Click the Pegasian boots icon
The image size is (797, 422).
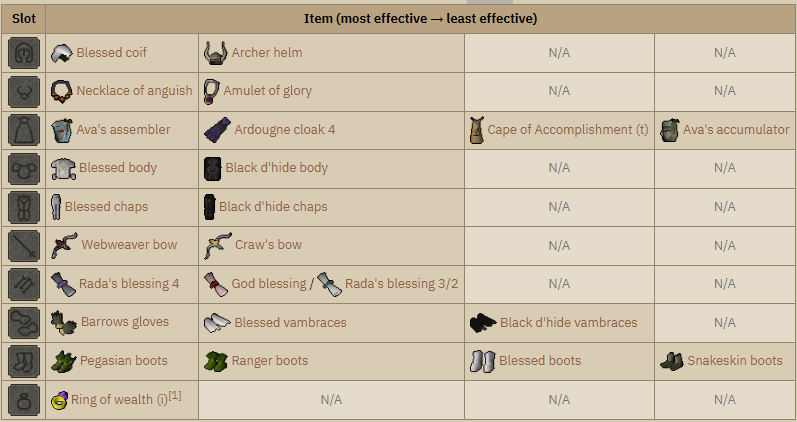click(x=64, y=361)
